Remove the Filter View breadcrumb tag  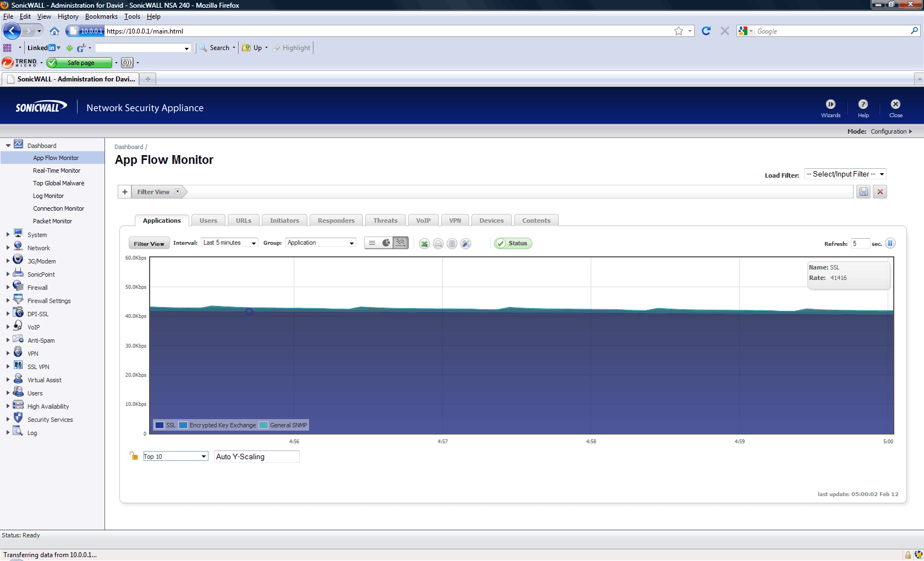point(178,191)
